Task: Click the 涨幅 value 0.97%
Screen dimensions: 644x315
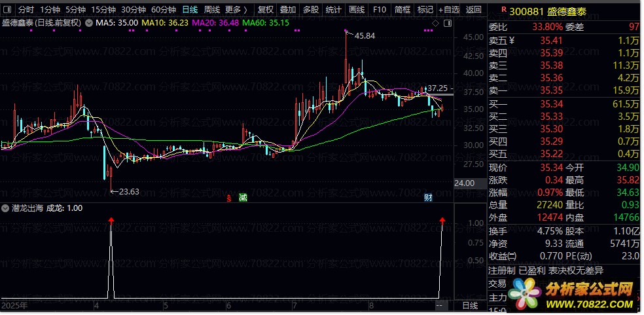Action: coord(550,193)
